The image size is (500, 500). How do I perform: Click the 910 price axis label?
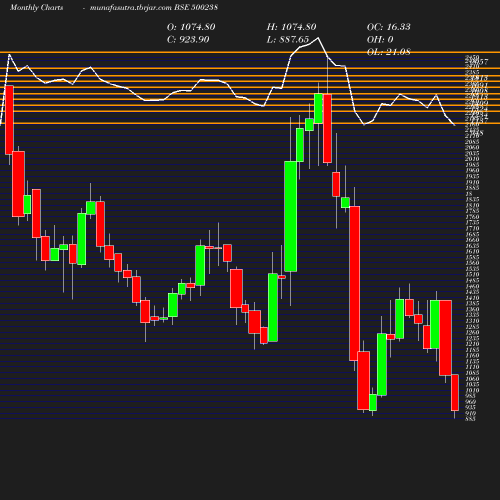(470, 413)
